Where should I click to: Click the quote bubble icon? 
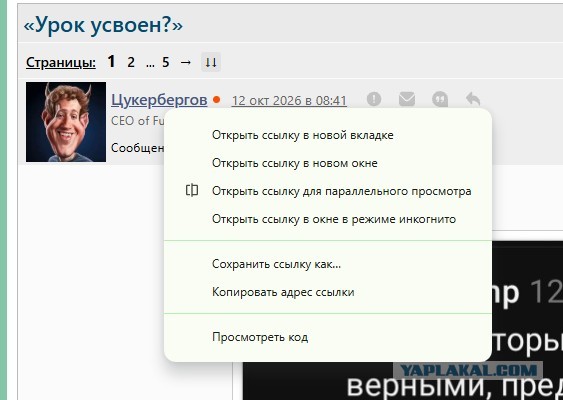click(x=440, y=99)
